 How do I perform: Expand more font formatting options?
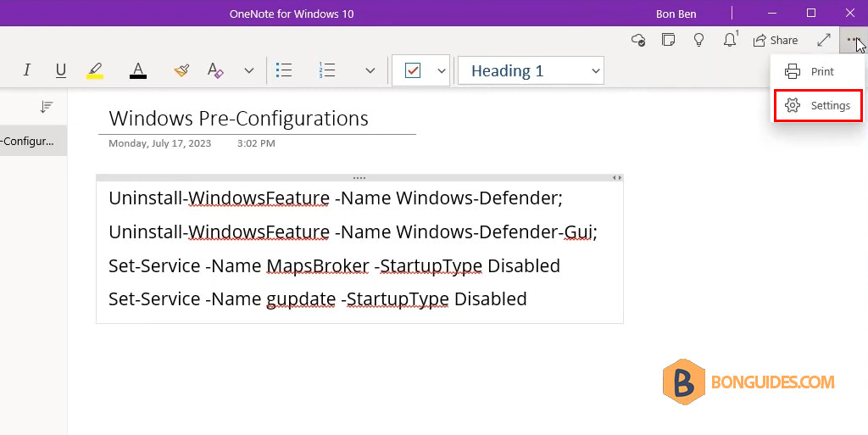tap(249, 70)
